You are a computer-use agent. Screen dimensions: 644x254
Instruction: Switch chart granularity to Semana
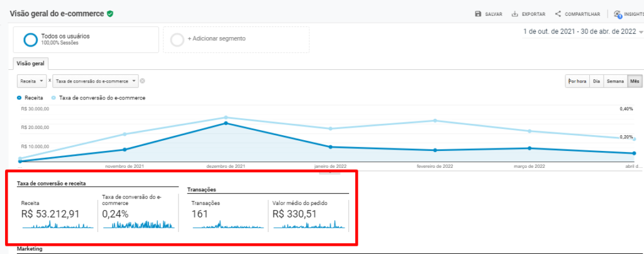click(x=615, y=81)
